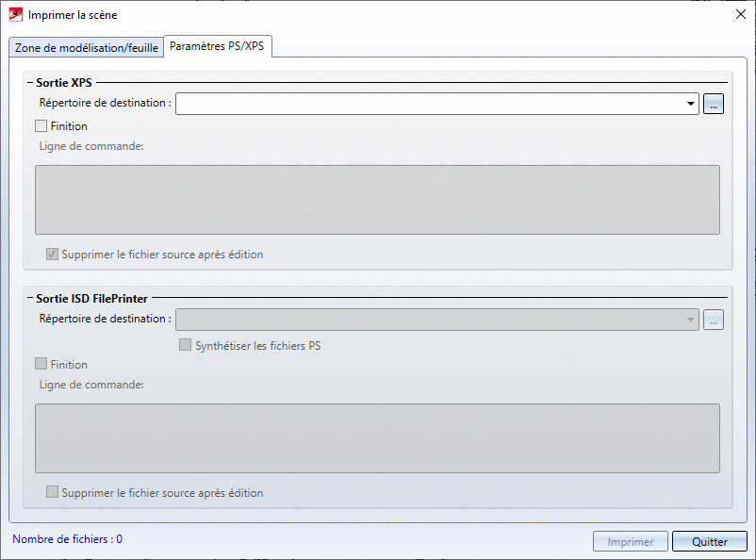Click the Nombre de fichiers status text
Screen dimensions: 756x560
point(67,540)
